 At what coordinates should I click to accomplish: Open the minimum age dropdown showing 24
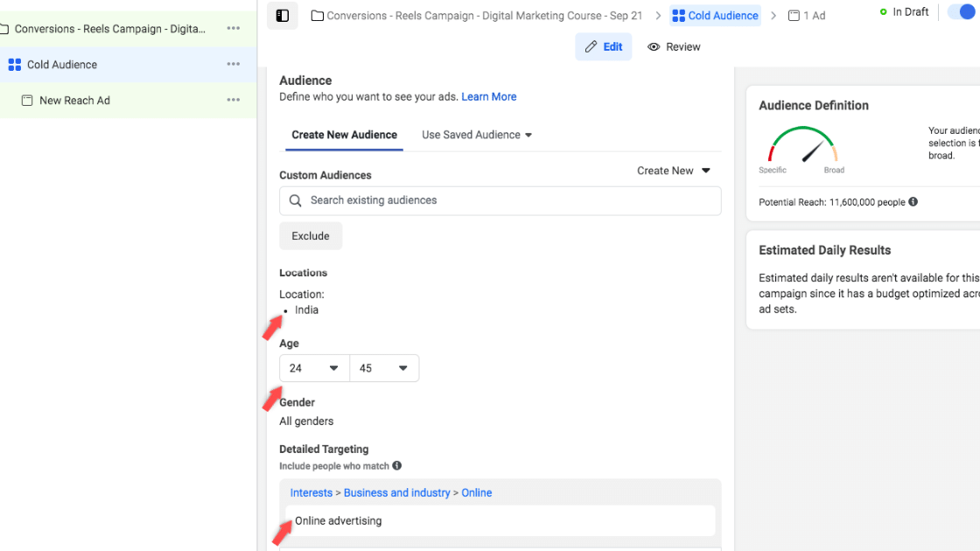click(313, 367)
